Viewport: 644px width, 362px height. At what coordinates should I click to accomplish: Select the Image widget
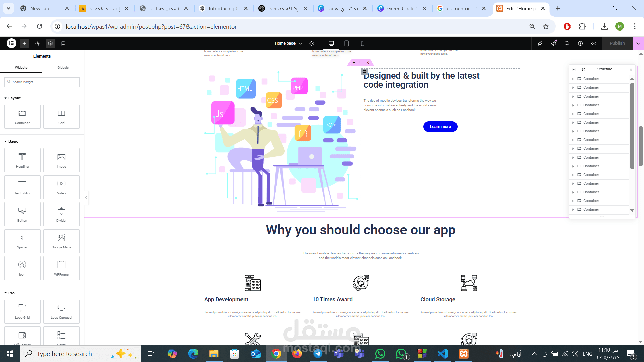tap(61, 160)
